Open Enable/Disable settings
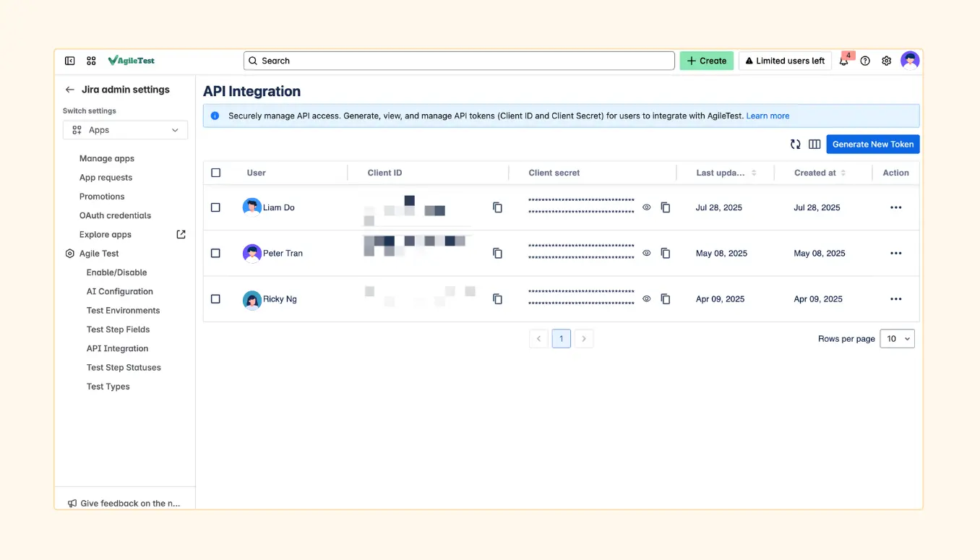980x560 pixels. pyautogui.click(x=116, y=272)
